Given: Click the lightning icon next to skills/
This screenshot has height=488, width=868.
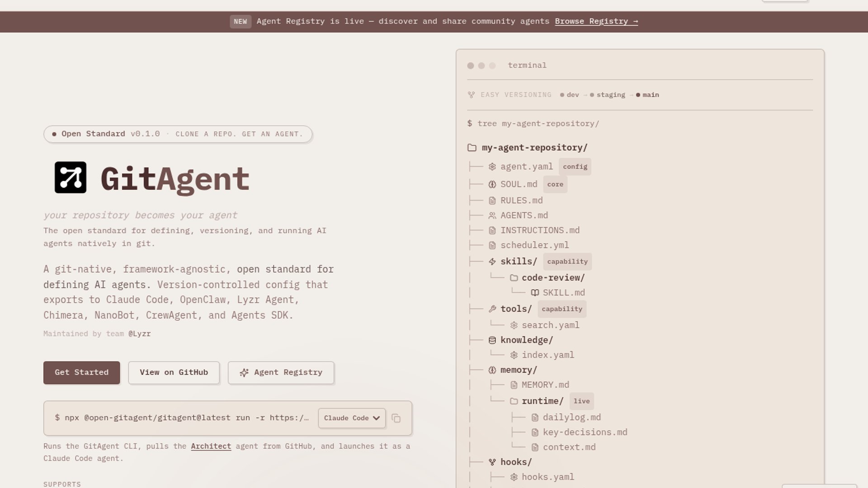Looking at the screenshot, I should click(492, 262).
